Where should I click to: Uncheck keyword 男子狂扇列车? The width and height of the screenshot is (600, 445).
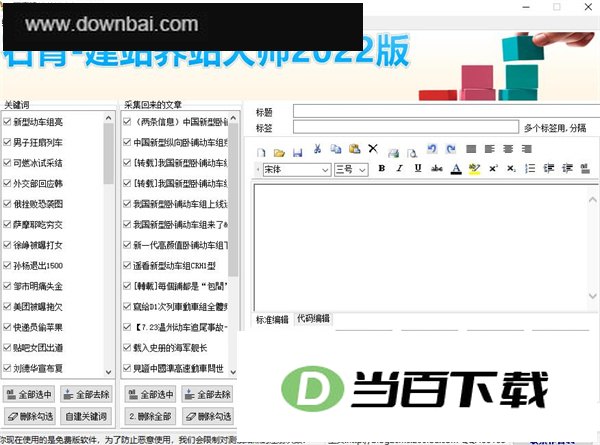7,142
